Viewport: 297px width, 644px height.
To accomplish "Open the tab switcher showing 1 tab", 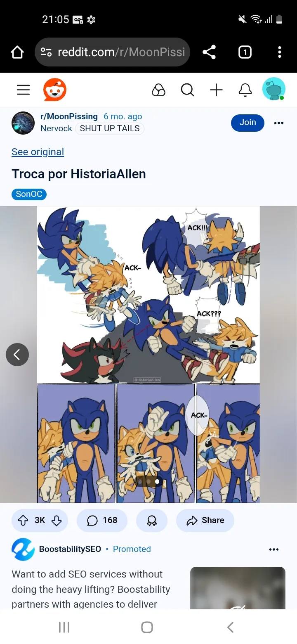I will point(245,52).
